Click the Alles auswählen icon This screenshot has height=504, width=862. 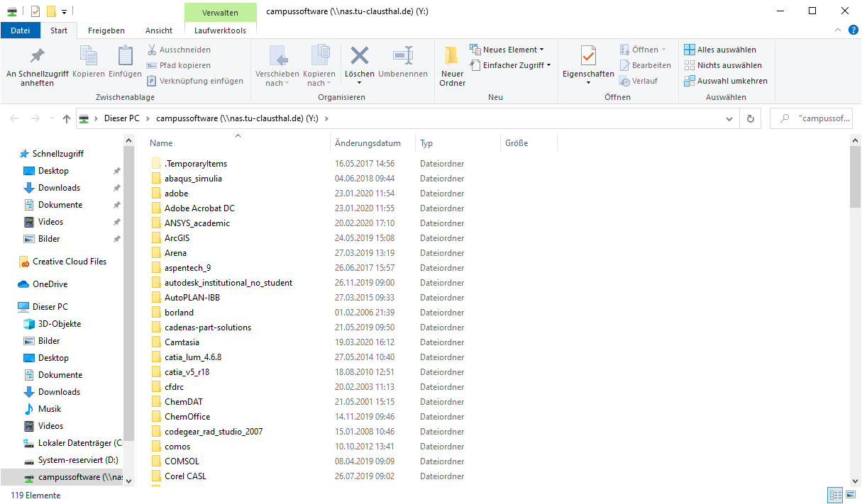[690, 50]
